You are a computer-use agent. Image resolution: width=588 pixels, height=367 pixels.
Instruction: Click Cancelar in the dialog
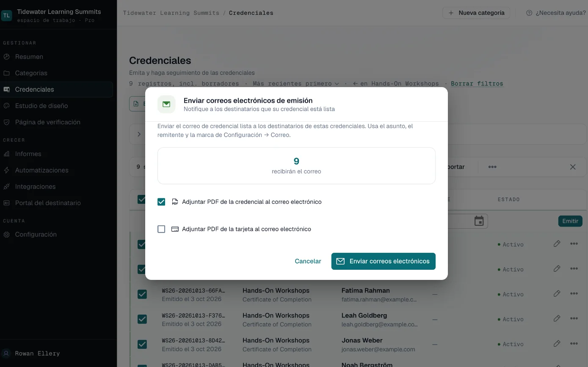[x=308, y=261]
